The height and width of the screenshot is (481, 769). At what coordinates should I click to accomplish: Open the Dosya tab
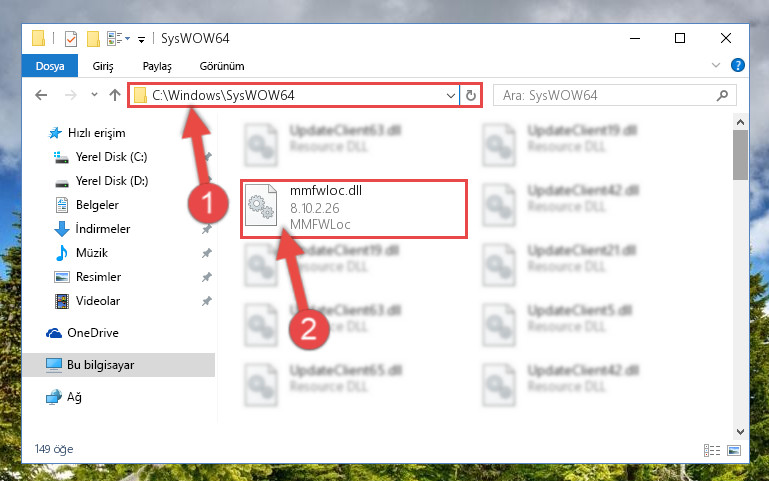click(50, 66)
